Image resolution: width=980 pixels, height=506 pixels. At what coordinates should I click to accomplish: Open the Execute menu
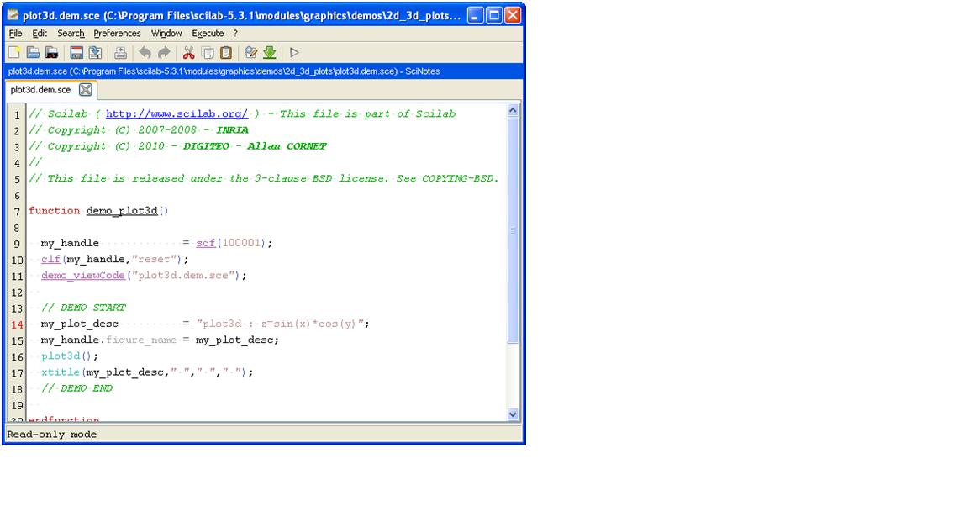click(208, 34)
